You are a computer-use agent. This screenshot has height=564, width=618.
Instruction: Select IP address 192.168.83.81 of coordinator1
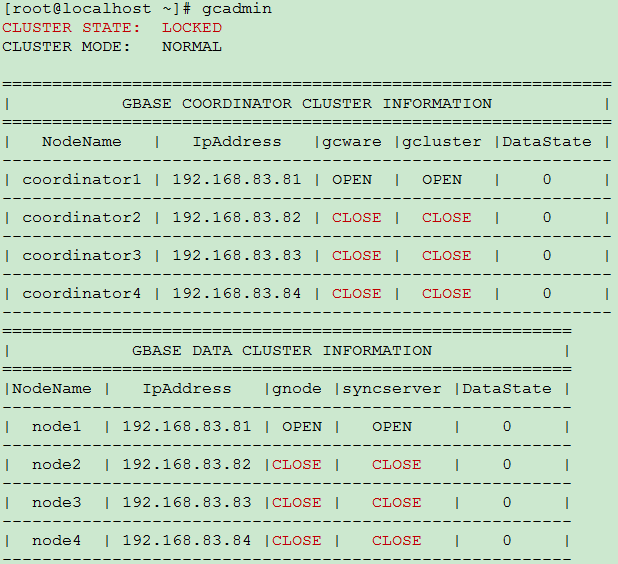[x=237, y=180]
